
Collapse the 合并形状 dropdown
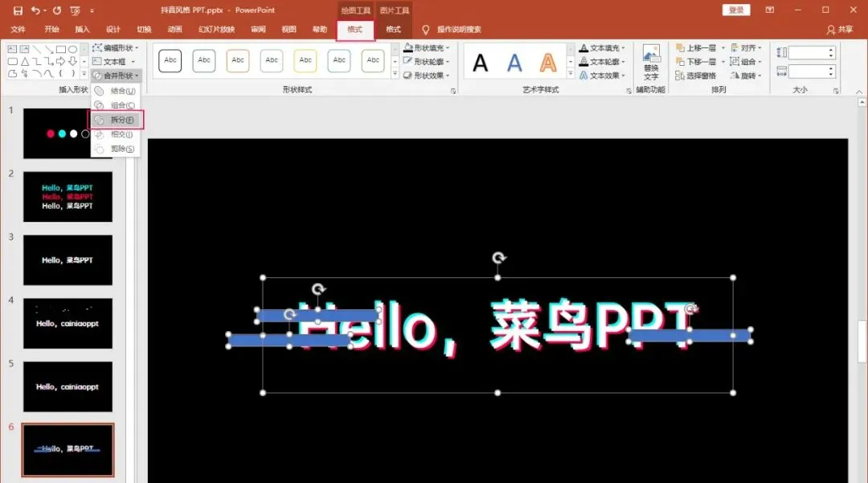[x=116, y=76]
